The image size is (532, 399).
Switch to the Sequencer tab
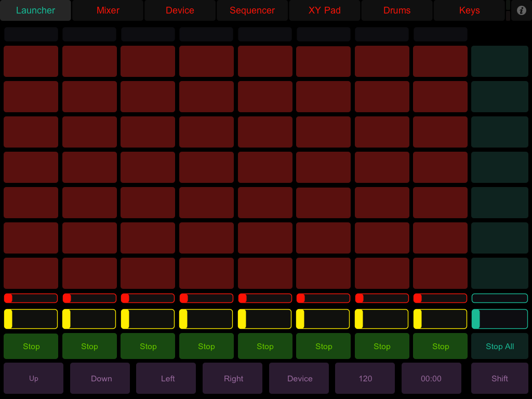pyautogui.click(x=252, y=10)
